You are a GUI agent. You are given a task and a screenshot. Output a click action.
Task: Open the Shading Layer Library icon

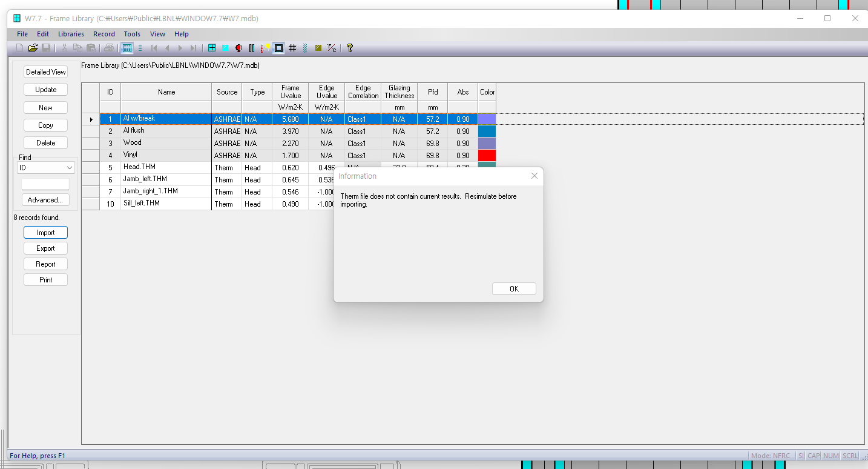coord(305,48)
